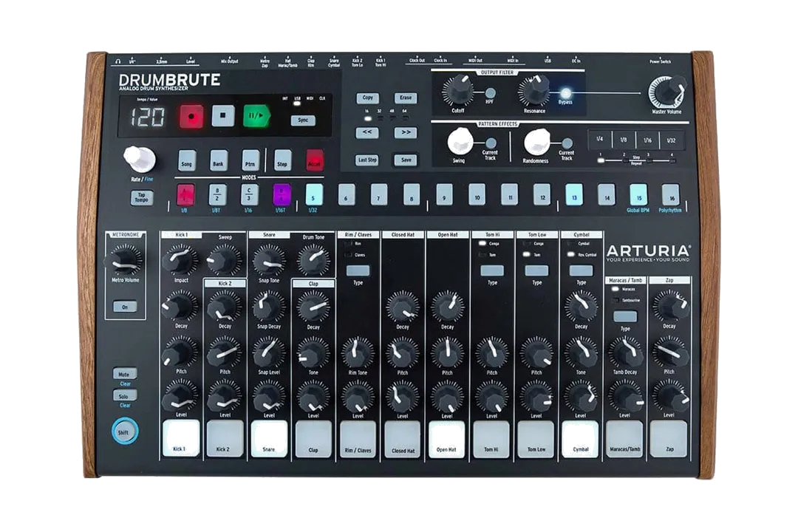Screen dimensions: 798x532
Task: Select step button 1 labeled 1/8
Action: coord(185,194)
